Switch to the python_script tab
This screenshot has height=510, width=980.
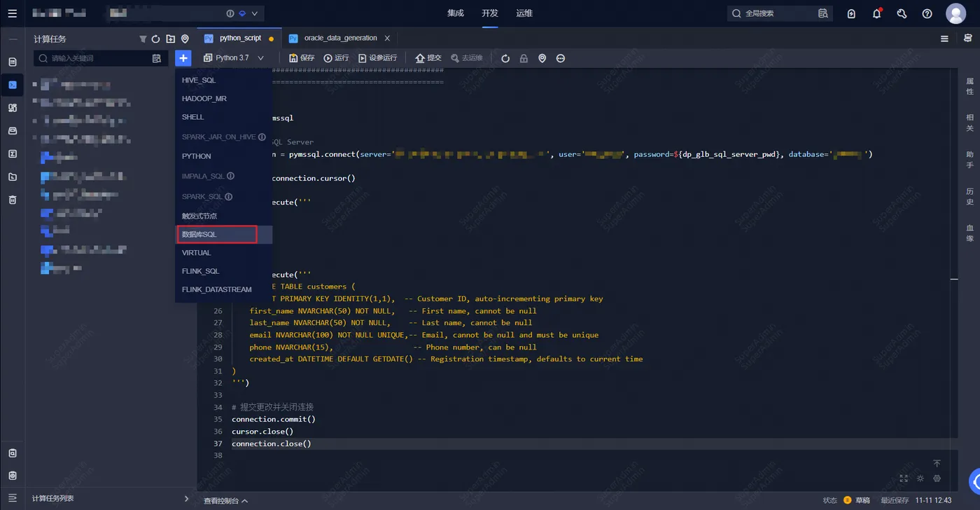(x=239, y=39)
